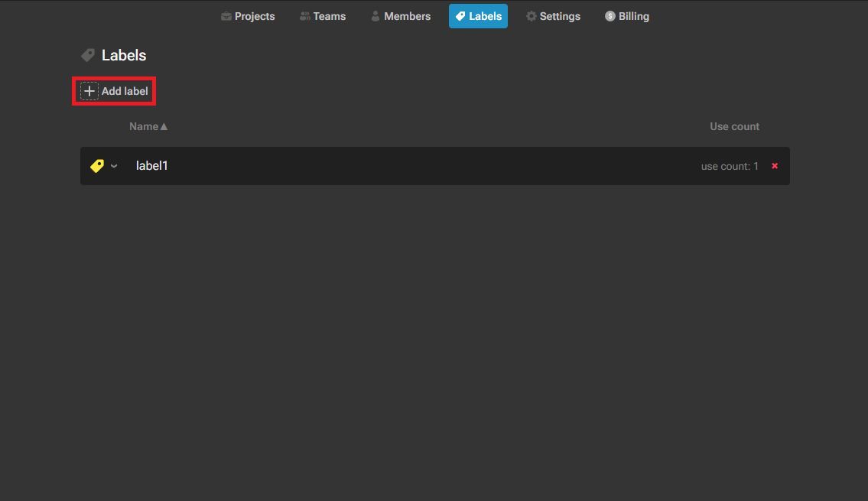Image resolution: width=868 pixels, height=501 pixels.
Task: Switch to the Projects tab
Action: click(248, 16)
